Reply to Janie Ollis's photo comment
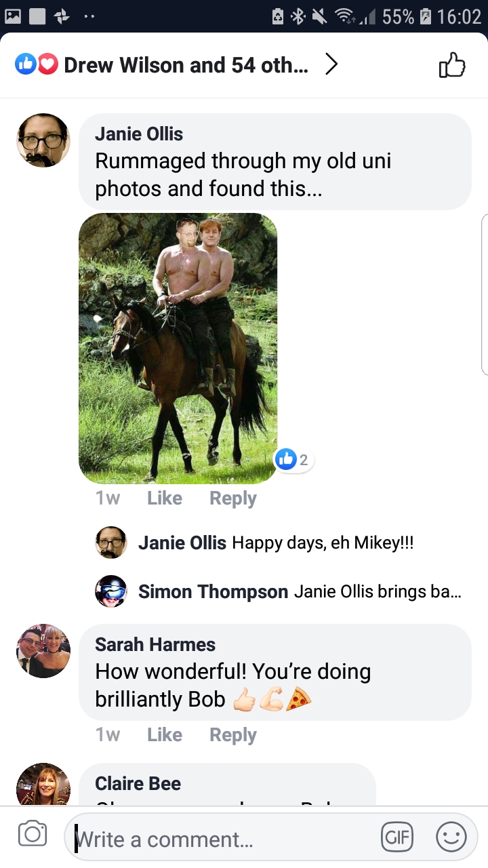This screenshot has height=868, width=488. tap(232, 498)
